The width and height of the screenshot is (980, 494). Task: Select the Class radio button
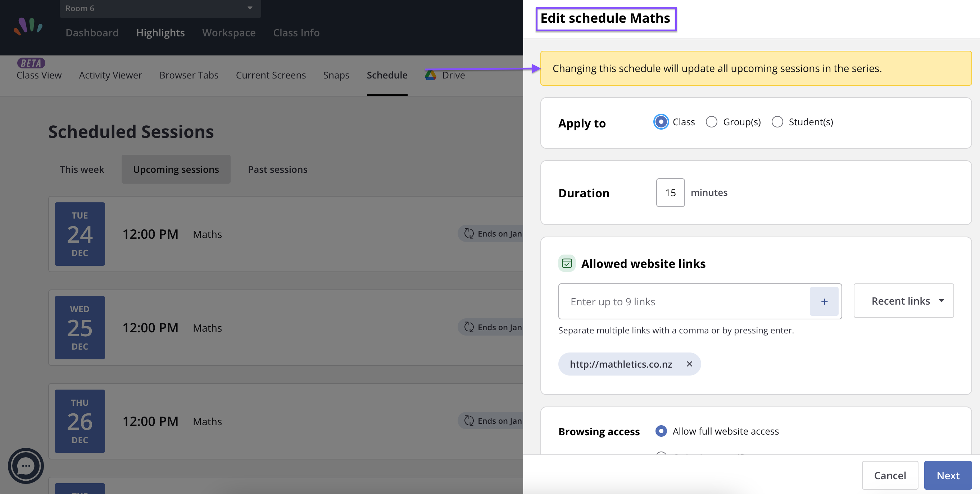coord(661,122)
